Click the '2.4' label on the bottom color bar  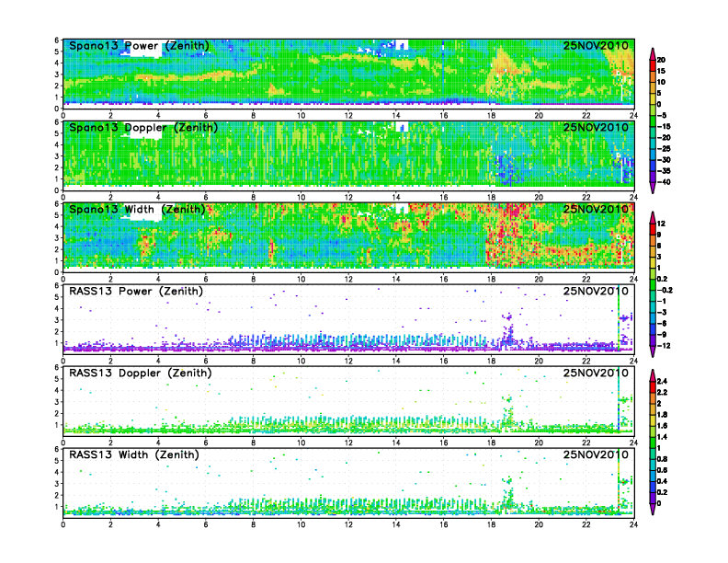pyautogui.click(x=662, y=381)
